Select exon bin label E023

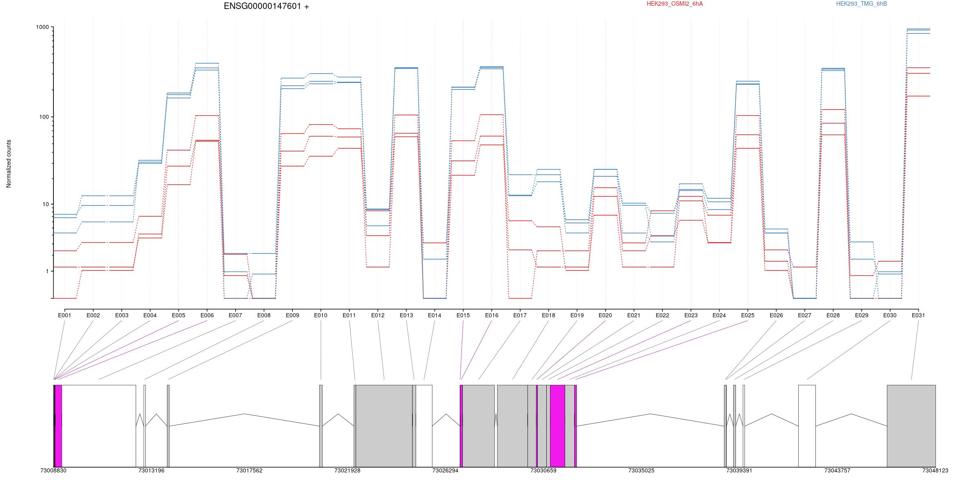tap(691, 315)
